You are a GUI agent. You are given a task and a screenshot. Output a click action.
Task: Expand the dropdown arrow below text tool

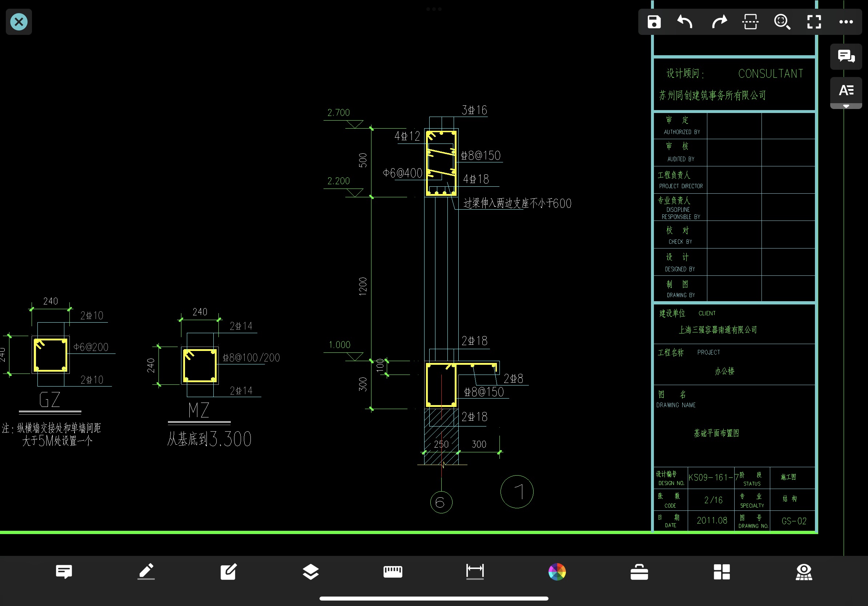click(x=846, y=106)
